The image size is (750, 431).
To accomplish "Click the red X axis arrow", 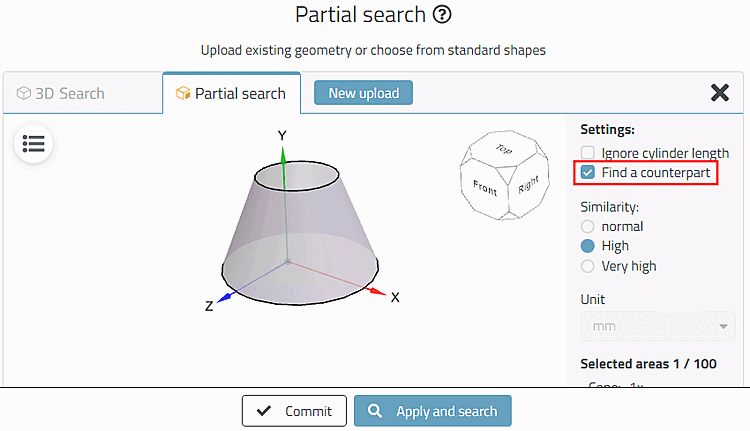I will pyautogui.click(x=375, y=290).
